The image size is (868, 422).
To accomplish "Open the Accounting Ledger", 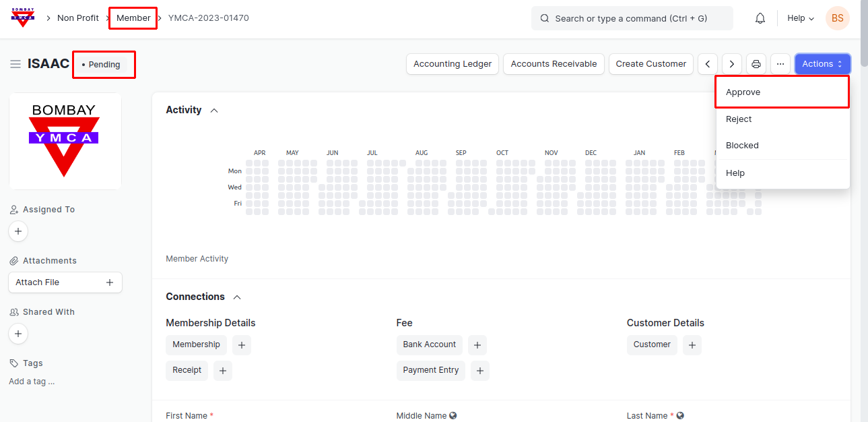I will pyautogui.click(x=453, y=64).
